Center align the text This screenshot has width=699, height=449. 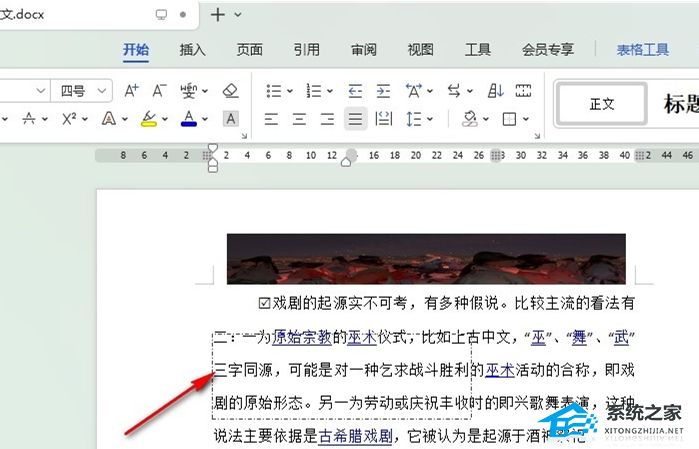coord(299,119)
